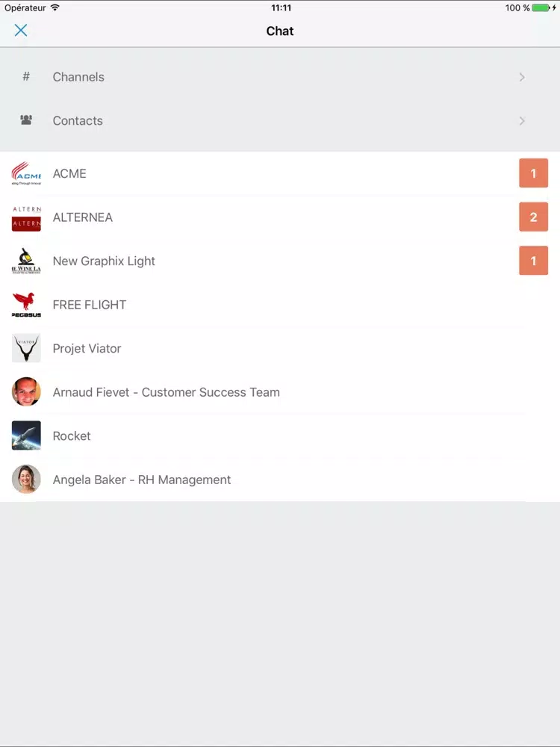Open ACME unread badge showing 1

[533, 173]
